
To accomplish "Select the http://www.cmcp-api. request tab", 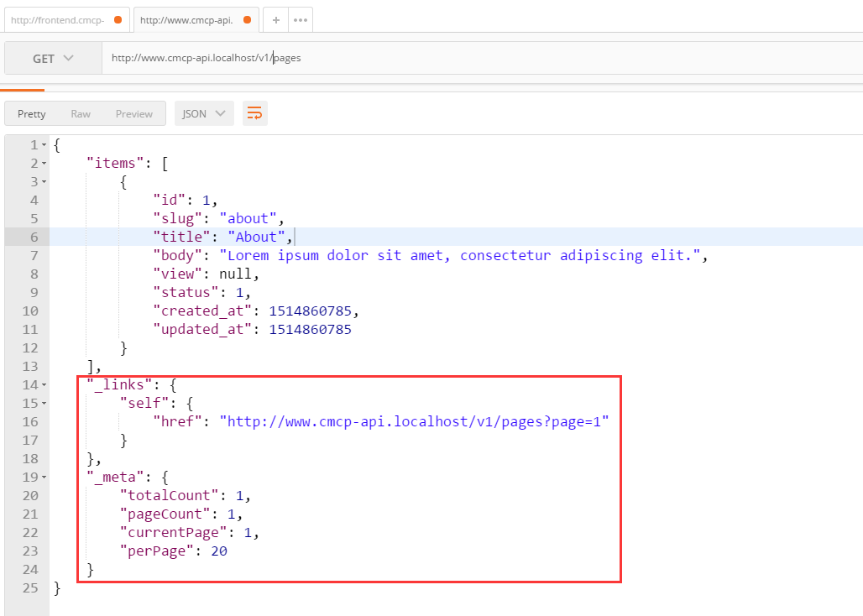I will click(x=186, y=20).
